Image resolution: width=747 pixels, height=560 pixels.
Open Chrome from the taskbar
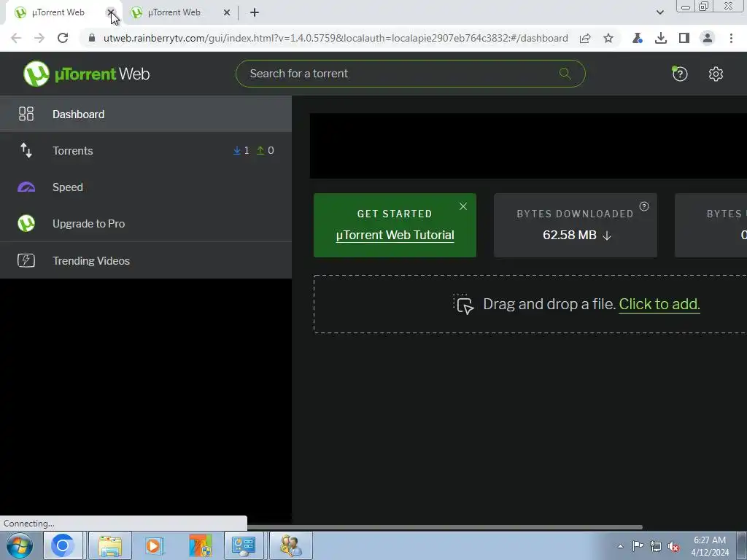(x=63, y=545)
